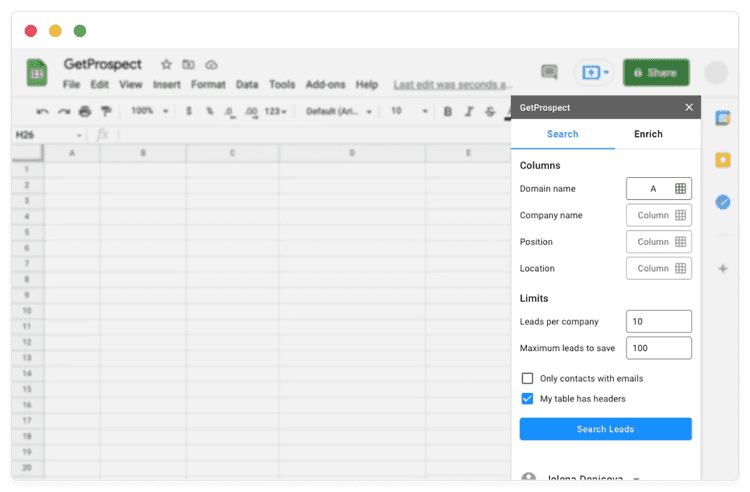Image resolution: width=750 pixels, height=492 pixels.
Task: Click the undo toolbar icon
Action: [42, 111]
